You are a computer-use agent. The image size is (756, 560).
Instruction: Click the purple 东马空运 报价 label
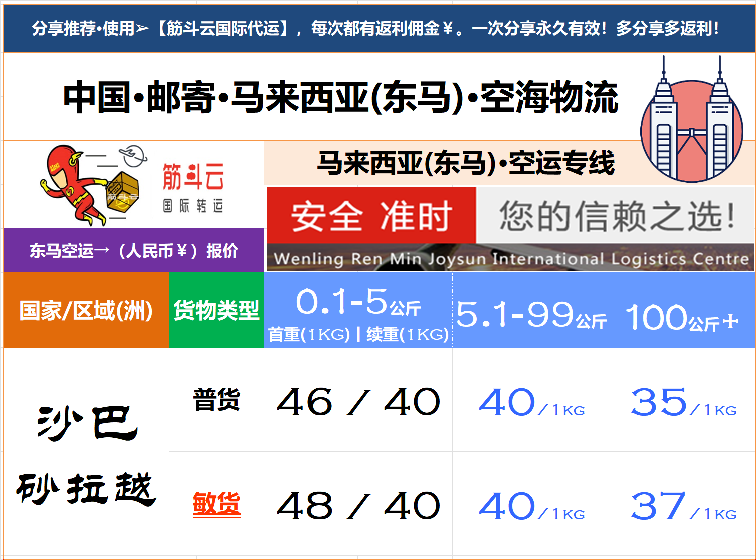[133, 250]
